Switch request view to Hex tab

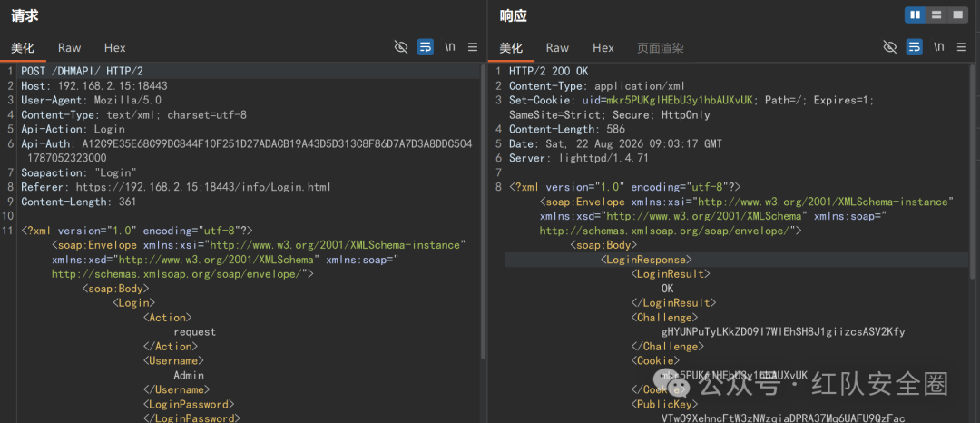(115, 47)
